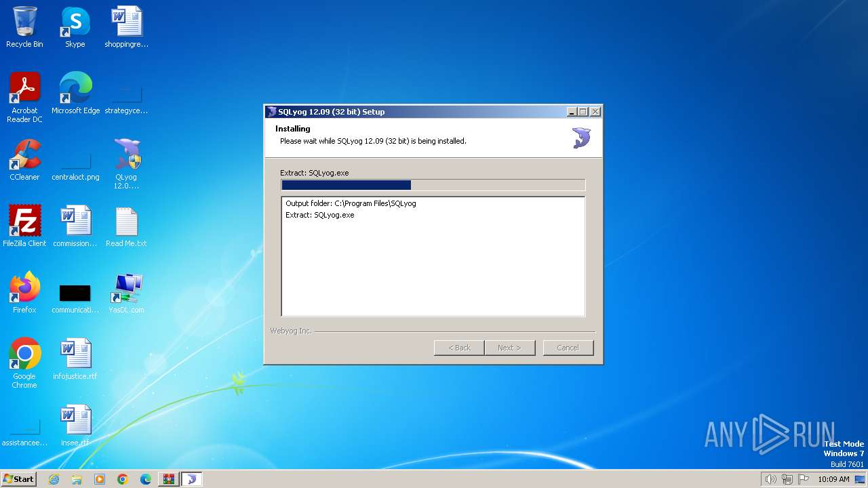Launch Firefox from the desktop

click(x=24, y=293)
